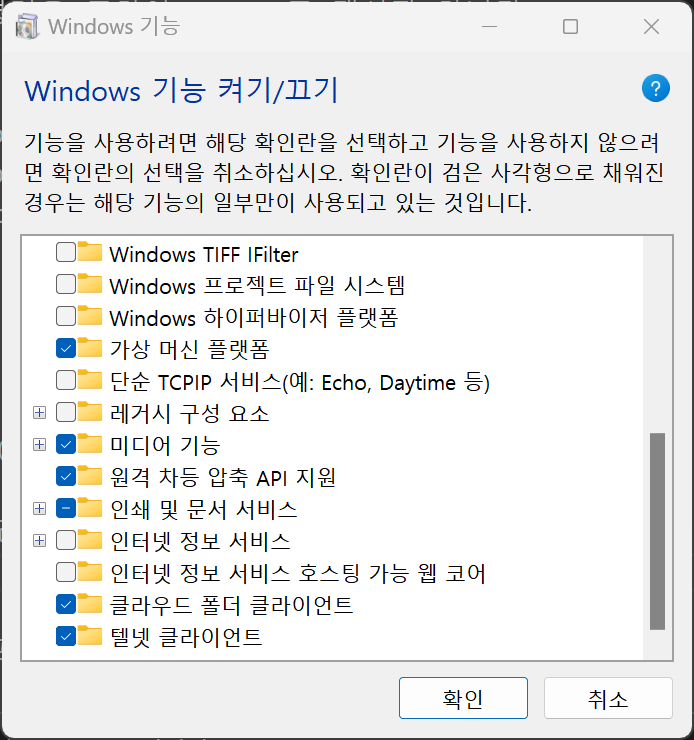Select the 인터넷 정보 서비스 호스팅 가능 웹 코어 item
Screen dimensions: 694x740
(x=297, y=573)
